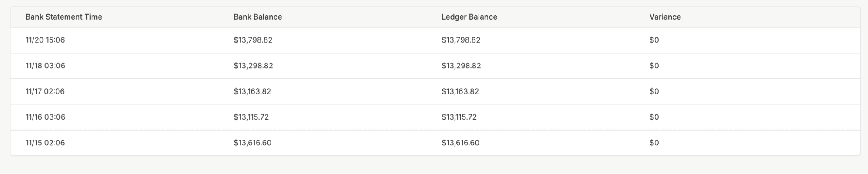Click bank balance $13,115.72
The image size is (868, 174).
click(x=251, y=117)
